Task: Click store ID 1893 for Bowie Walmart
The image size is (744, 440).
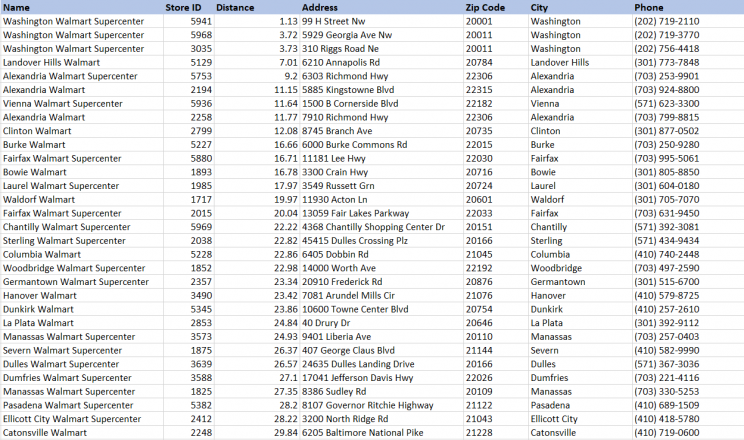Action: point(201,172)
